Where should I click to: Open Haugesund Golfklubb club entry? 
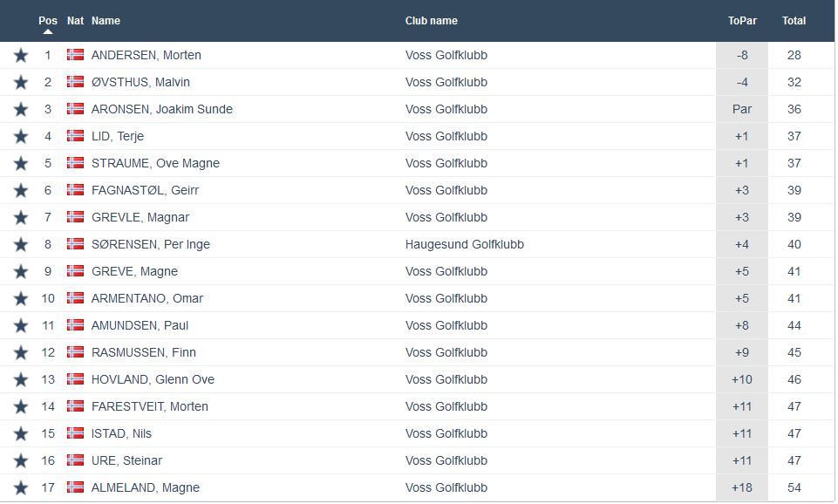tap(465, 244)
